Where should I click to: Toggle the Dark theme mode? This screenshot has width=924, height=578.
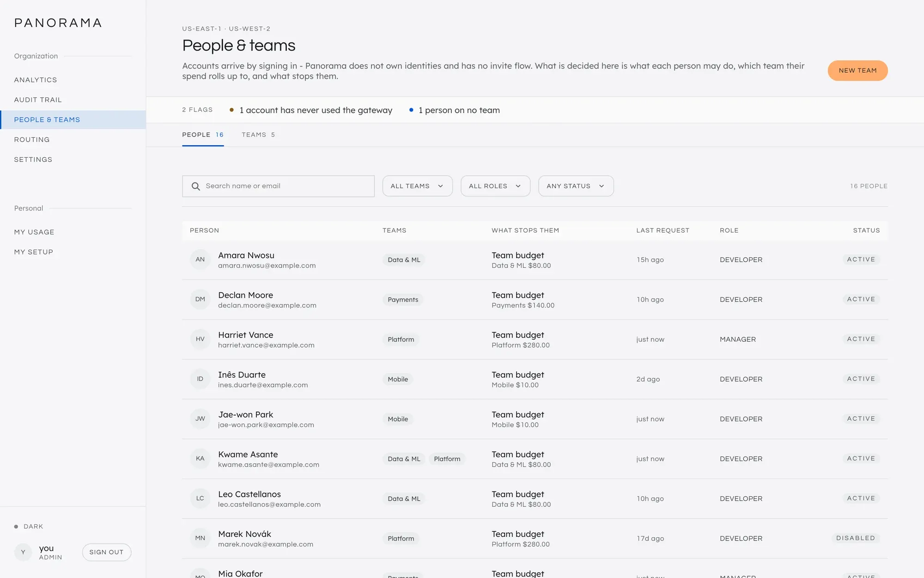(29, 527)
